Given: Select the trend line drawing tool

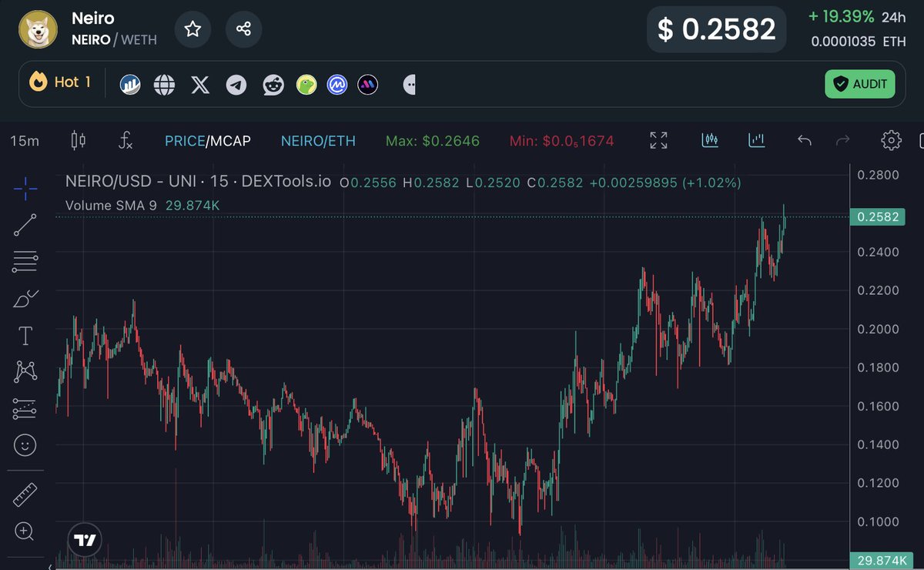Looking at the screenshot, I should (25, 225).
